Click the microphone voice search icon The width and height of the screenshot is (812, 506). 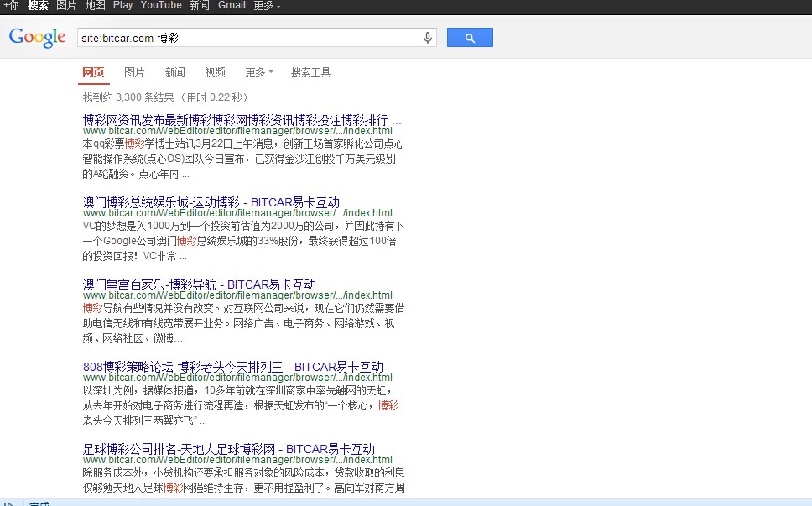(x=428, y=38)
